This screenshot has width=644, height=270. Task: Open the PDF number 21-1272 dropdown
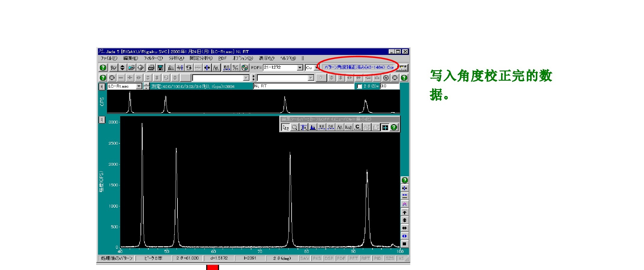[x=300, y=68]
